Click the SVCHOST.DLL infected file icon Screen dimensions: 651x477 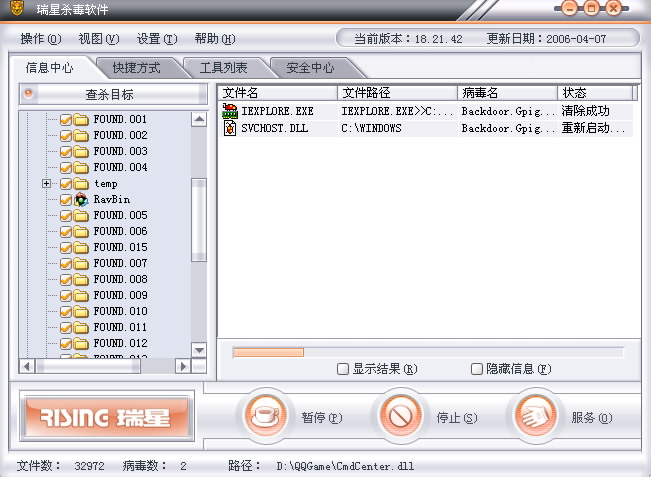pyautogui.click(x=230, y=128)
